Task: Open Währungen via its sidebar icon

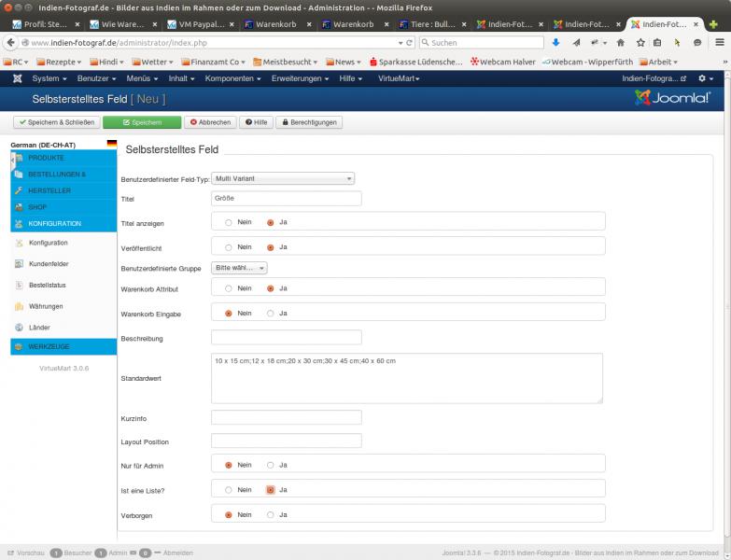Action: tap(19, 306)
